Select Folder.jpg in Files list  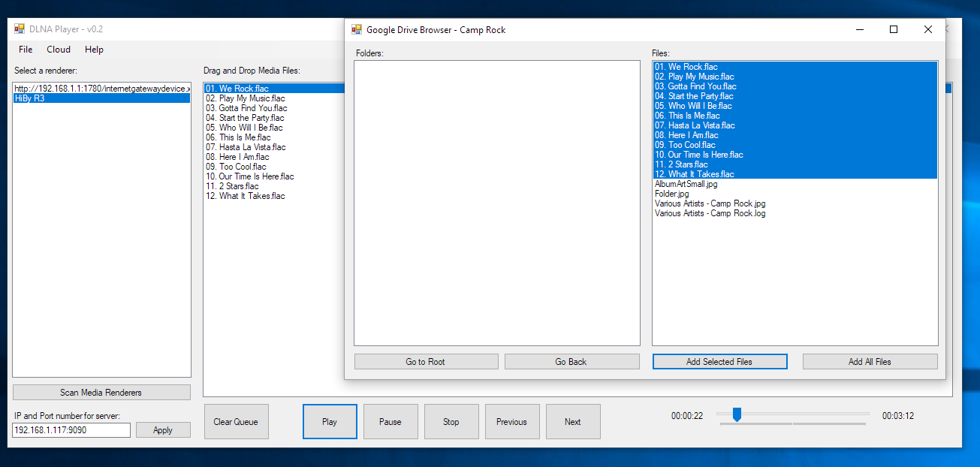pos(795,194)
